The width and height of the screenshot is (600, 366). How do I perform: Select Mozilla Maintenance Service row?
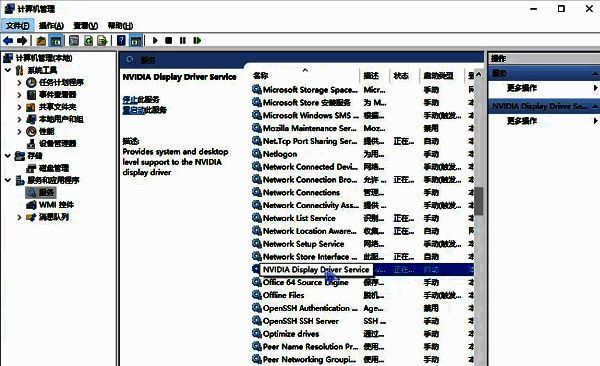(362, 128)
